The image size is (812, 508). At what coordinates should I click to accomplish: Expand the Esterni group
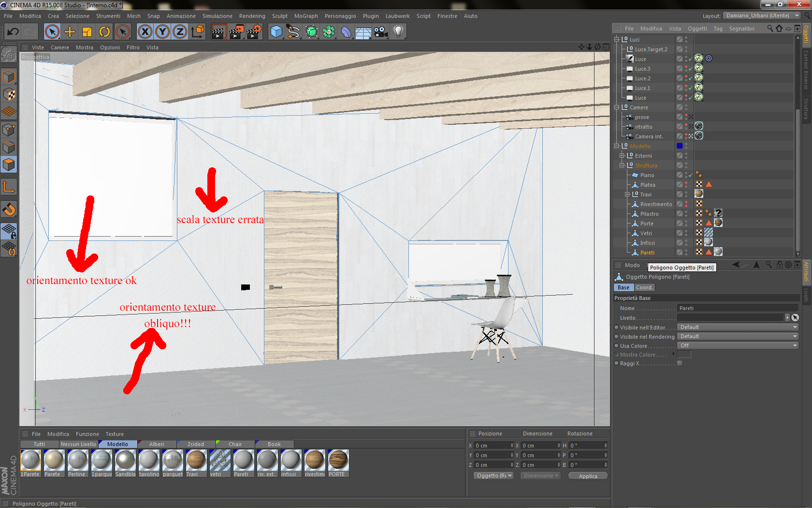622,156
